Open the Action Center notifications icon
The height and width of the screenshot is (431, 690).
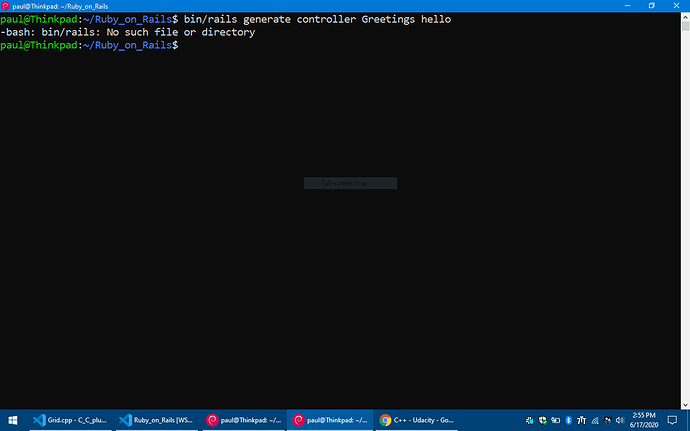click(672, 420)
